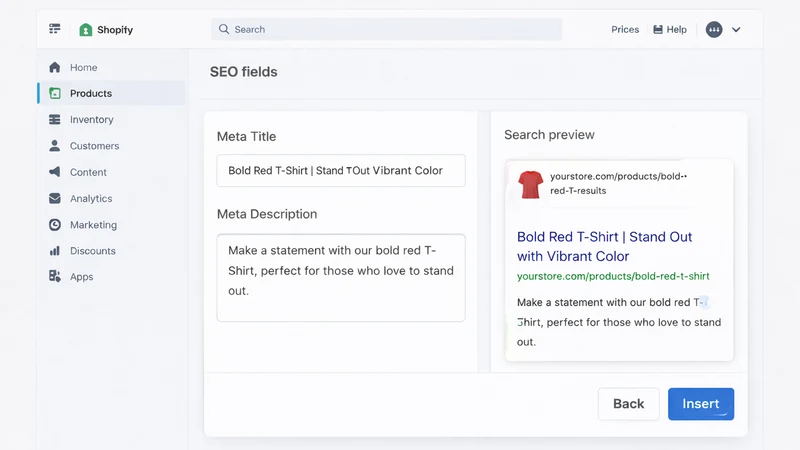Click green yourstore.com/products/bold-red-t-shirt URL
800x450 pixels.
point(613,276)
